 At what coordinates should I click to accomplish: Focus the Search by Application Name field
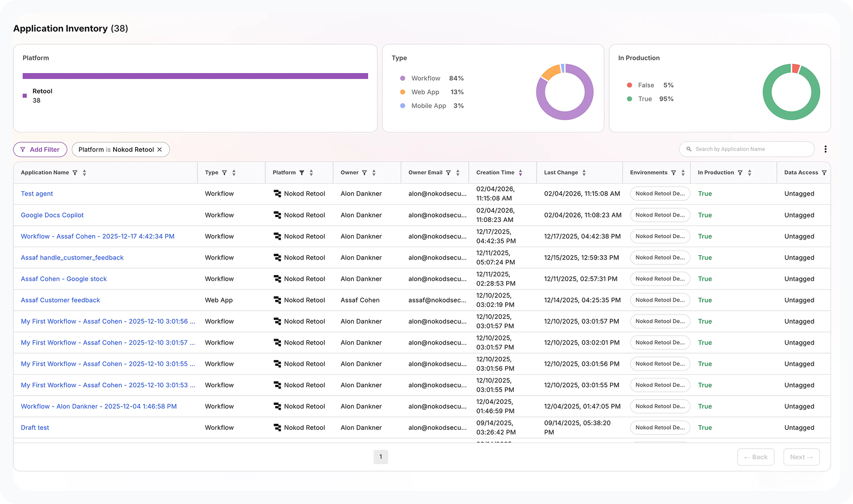point(747,149)
